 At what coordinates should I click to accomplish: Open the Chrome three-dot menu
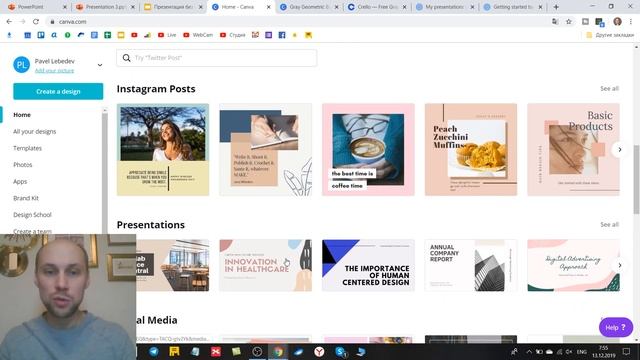coord(631,22)
